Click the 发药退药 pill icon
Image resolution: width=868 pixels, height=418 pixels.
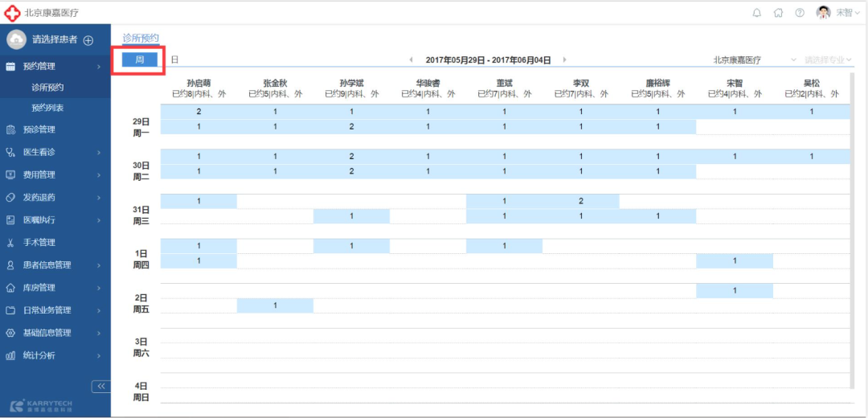(x=10, y=197)
